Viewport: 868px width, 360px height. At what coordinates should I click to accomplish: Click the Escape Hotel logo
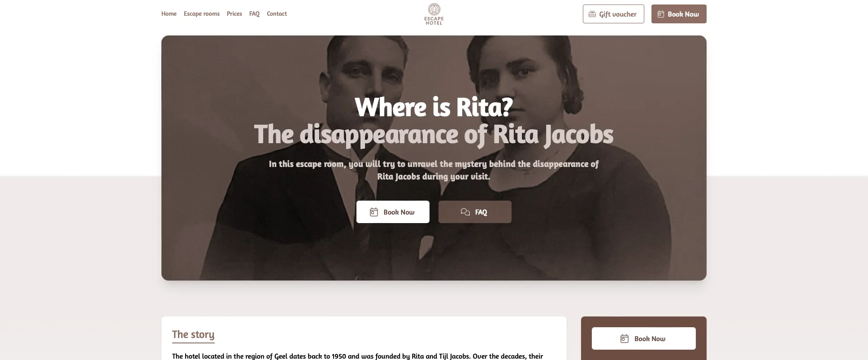[434, 14]
